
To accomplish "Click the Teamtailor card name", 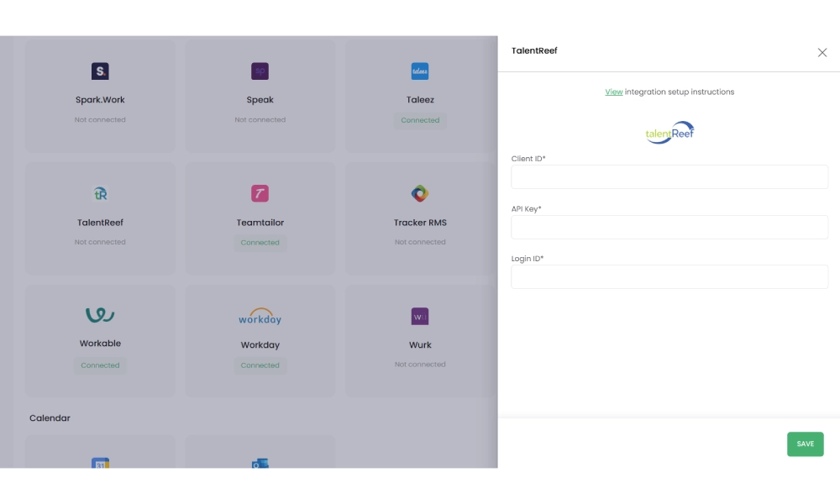I will tap(260, 223).
